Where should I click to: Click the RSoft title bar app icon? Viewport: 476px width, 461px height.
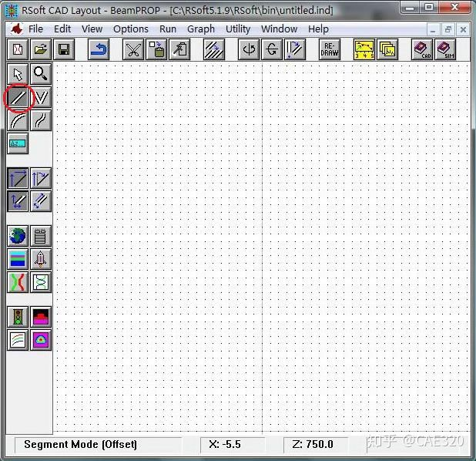coord(12,10)
